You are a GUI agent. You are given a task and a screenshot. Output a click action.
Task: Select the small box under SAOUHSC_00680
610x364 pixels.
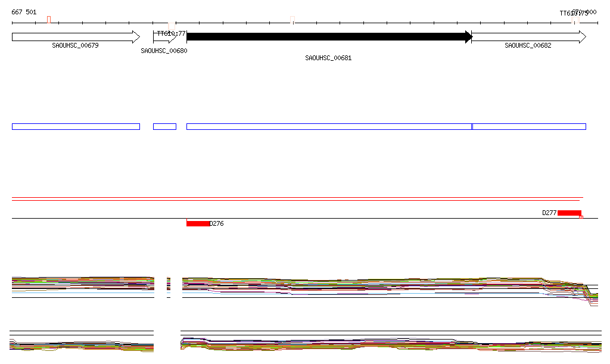[x=164, y=126]
